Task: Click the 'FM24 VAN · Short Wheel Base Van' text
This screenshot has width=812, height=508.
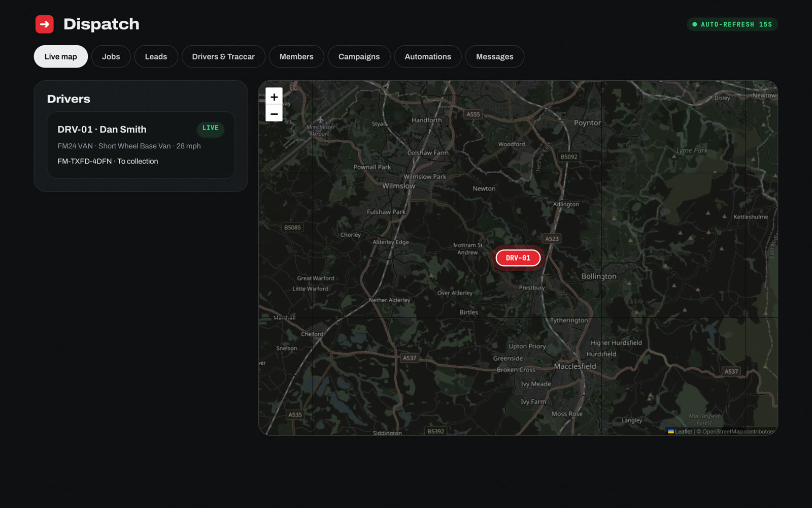Action: (114, 146)
